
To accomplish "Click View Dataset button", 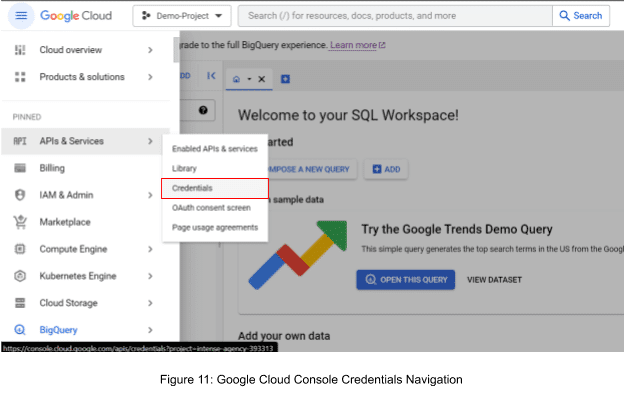I will 494,280.
